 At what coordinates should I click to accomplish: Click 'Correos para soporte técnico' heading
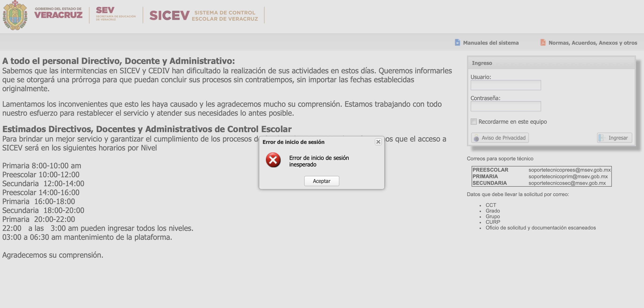[500, 159]
